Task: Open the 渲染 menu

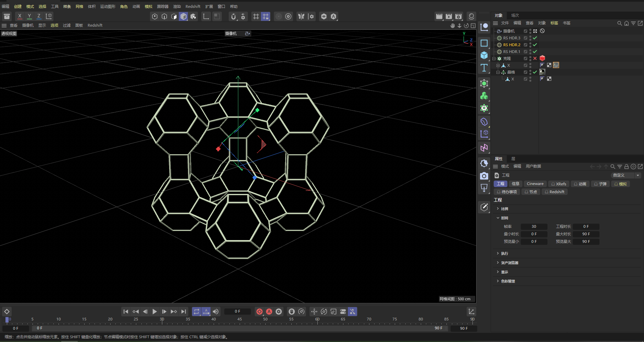Action: [177, 6]
